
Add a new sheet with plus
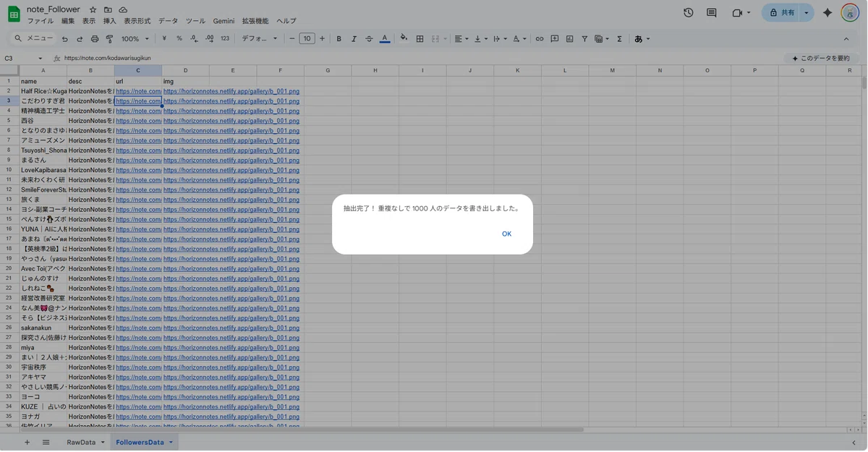coord(27,443)
